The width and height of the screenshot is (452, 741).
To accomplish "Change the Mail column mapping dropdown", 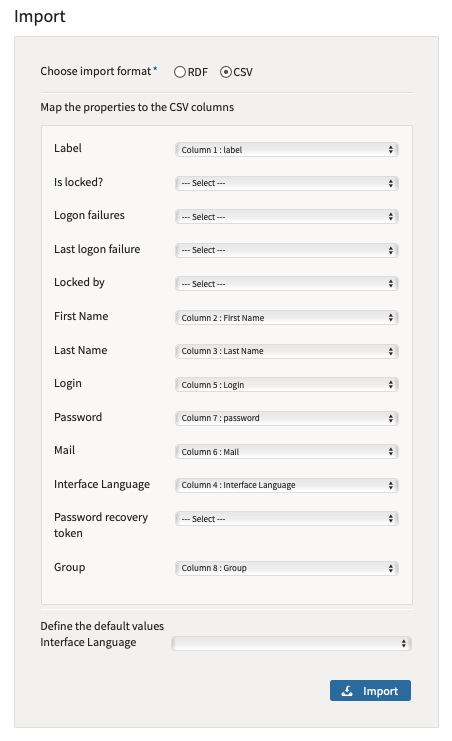I will tap(287, 452).
